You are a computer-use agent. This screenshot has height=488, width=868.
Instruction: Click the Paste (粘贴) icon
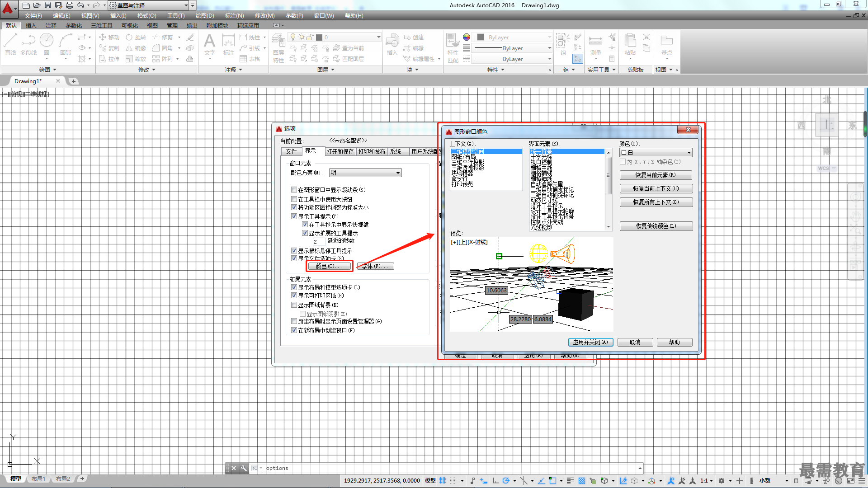click(x=630, y=44)
